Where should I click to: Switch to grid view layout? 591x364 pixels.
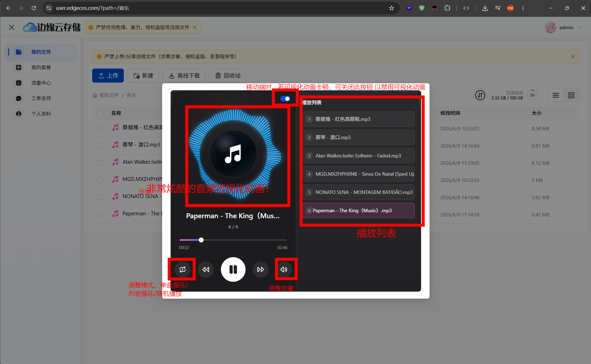point(571,95)
